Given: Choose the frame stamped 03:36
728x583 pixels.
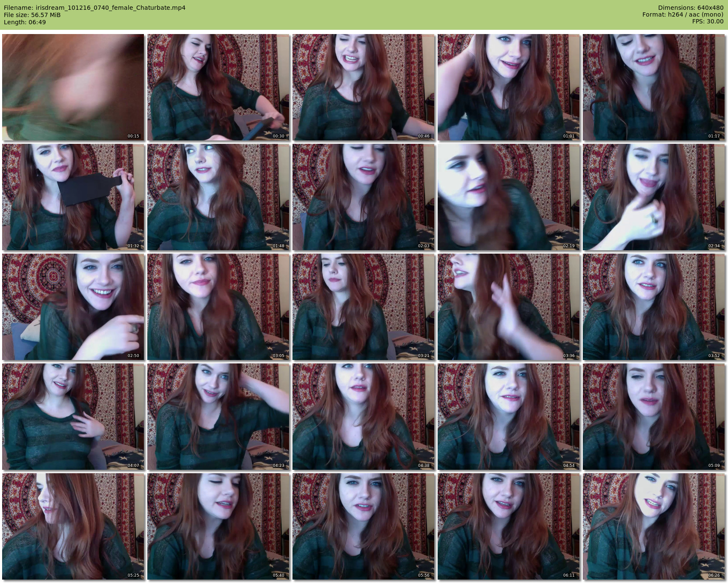Looking at the screenshot, I should (x=509, y=307).
